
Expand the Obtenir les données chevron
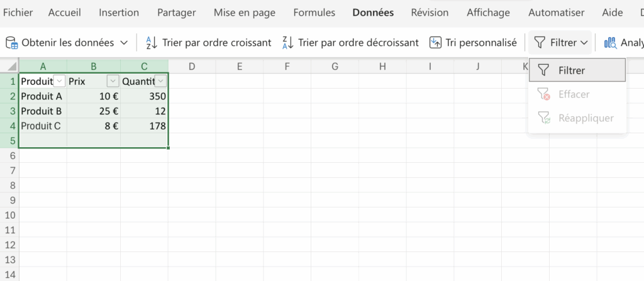tap(124, 43)
